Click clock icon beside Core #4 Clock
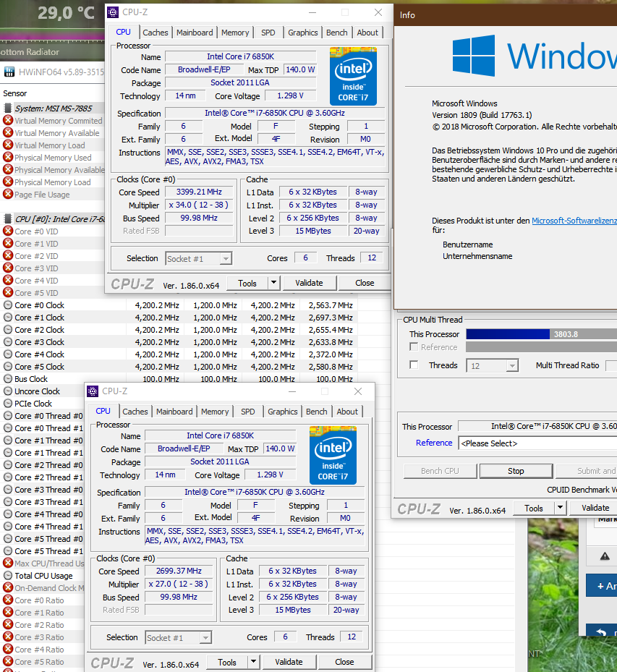This screenshot has height=672, width=617. pyautogui.click(x=8, y=354)
